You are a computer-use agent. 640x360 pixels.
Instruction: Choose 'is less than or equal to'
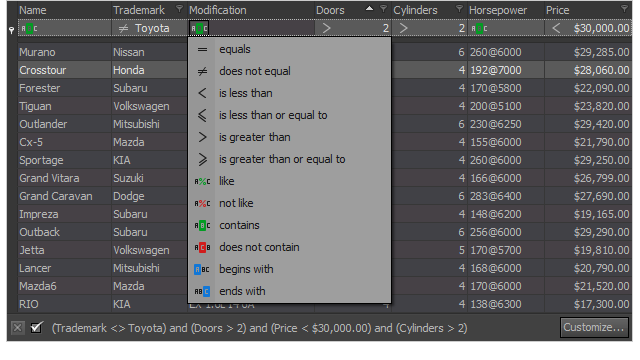tap(289, 116)
